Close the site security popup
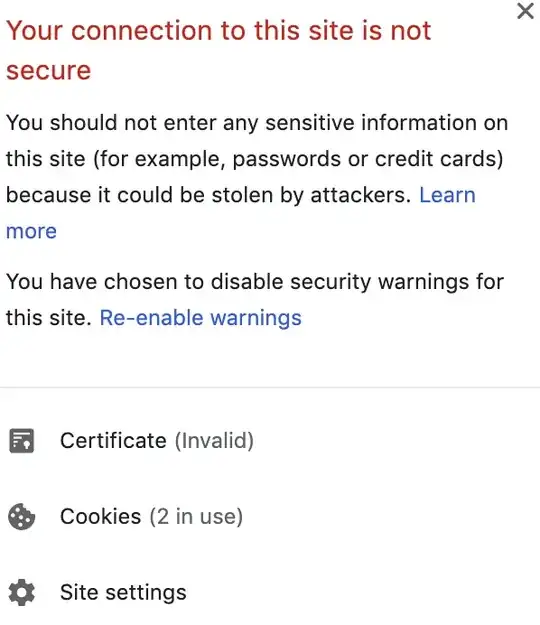Viewport: 540px width, 625px height. 525,11
